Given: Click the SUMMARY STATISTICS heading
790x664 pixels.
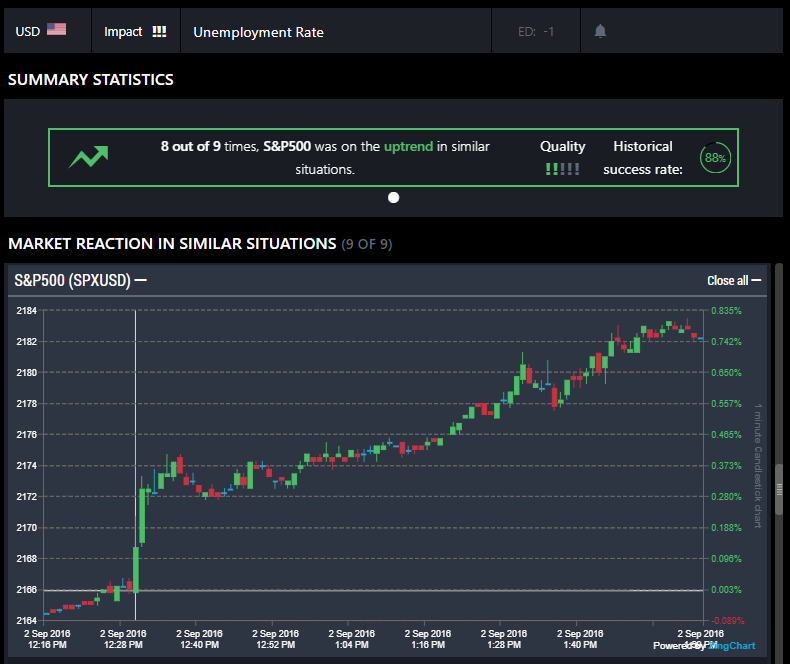Looking at the screenshot, I should click(x=91, y=80).
